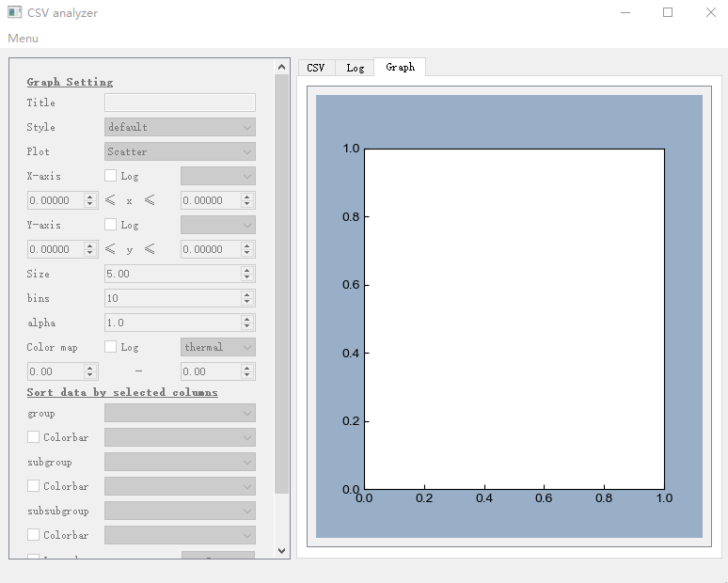Maximize the CSV analyzer window

point(668,12)
